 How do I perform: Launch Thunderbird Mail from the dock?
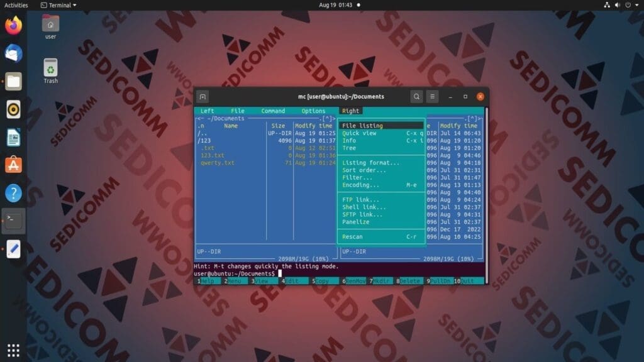pos(13,53)
